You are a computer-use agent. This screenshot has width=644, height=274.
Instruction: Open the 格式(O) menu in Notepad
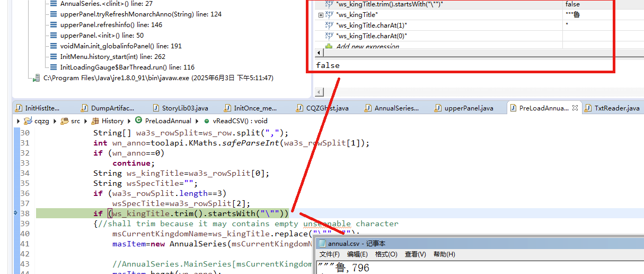pyautogui.click(x=386, y=254)
